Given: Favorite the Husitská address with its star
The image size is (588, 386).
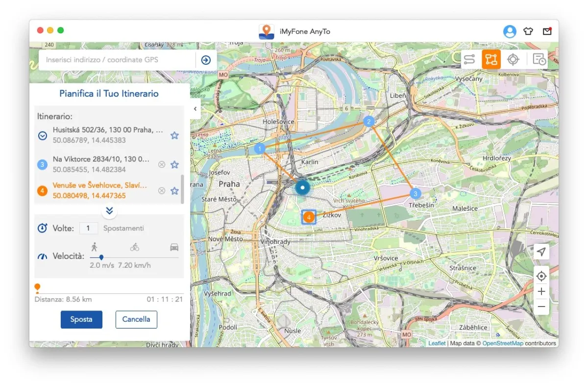Looking at the screenshot, I should pos(174,136).
